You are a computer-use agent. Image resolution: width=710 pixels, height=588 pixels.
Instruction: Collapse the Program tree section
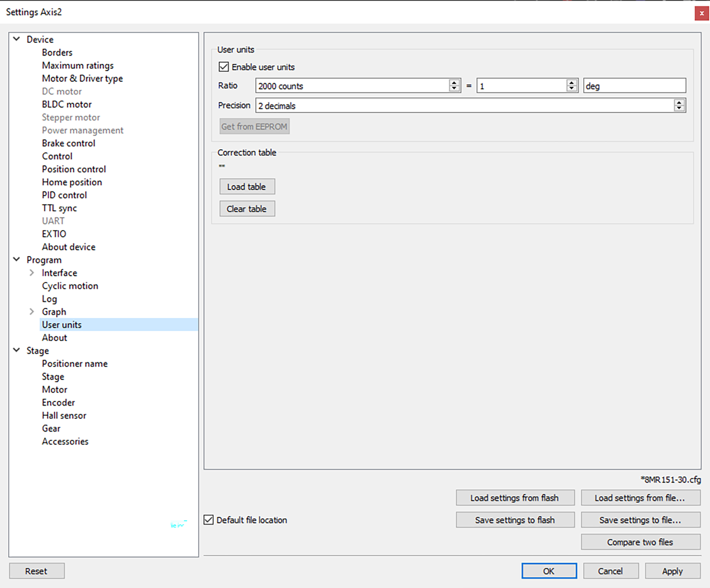pyautogui.click(x=17, y=260)
